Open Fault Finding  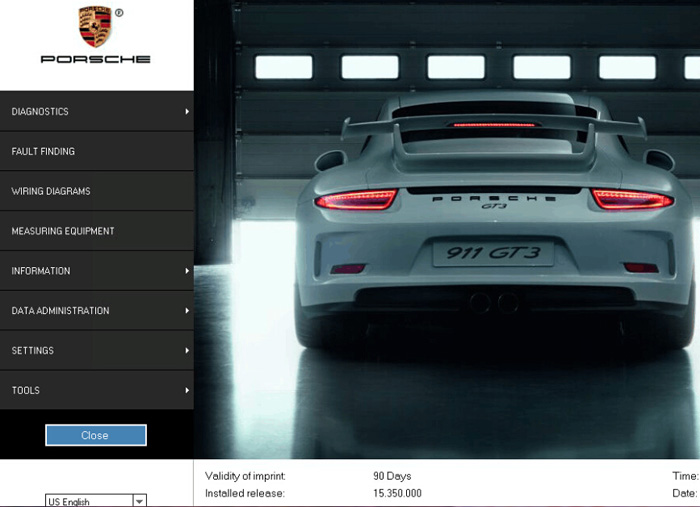point(96,151)
